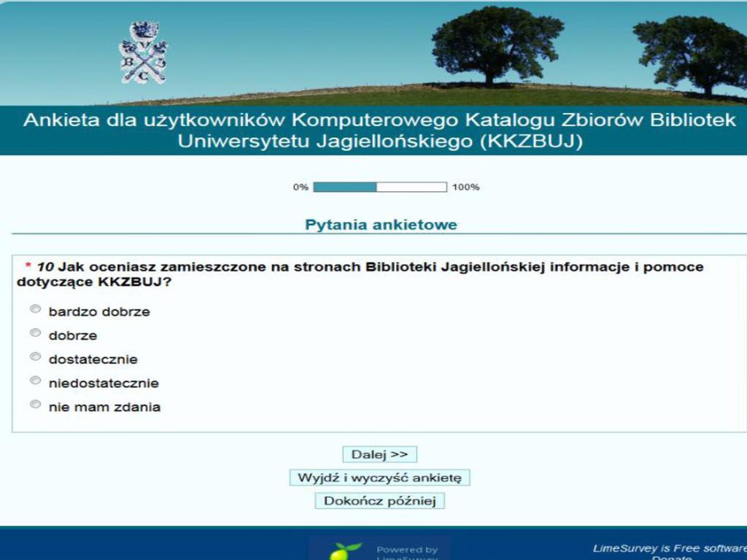Viewport: 747px width, 560px height.
Task: Click the 'Dokończ później' button
Action: [379, 501]
